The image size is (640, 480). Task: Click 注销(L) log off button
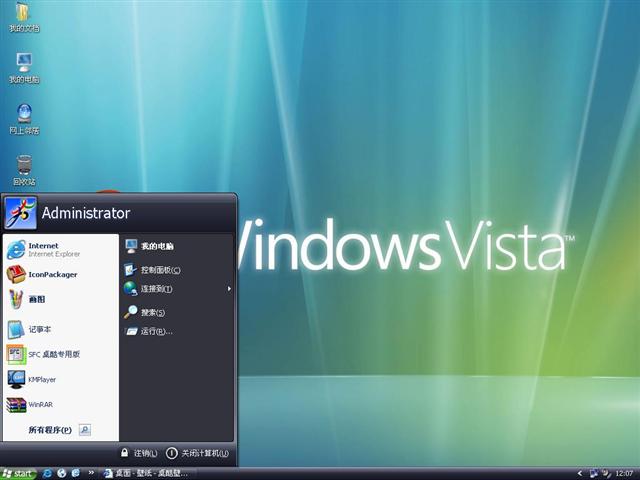click(139, 453)
